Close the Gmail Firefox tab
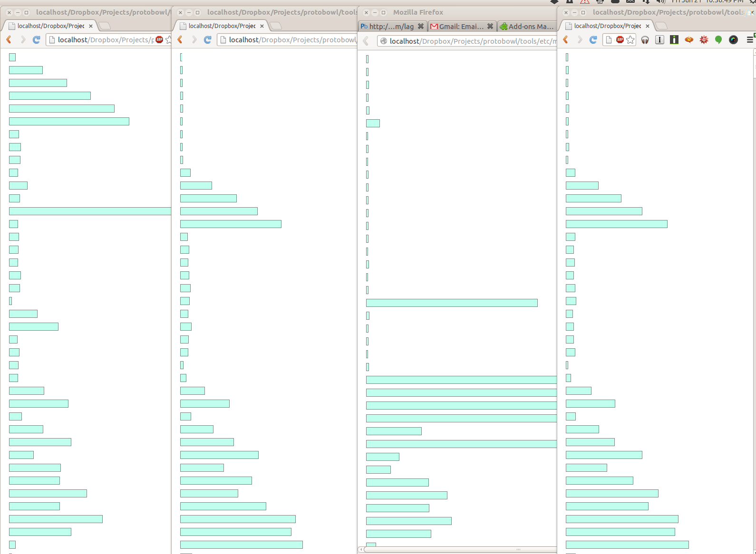Viewport: 756px width, 554px height. coord(490,27)
